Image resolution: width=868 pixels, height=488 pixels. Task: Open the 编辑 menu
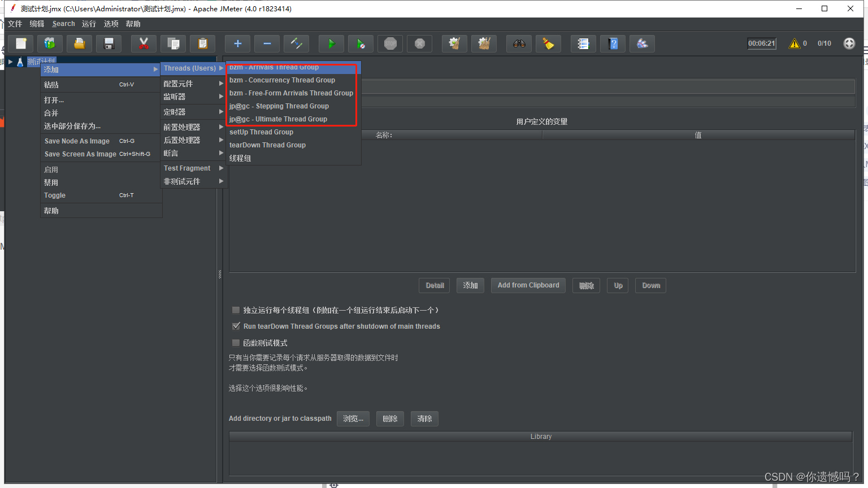point(37,24)
